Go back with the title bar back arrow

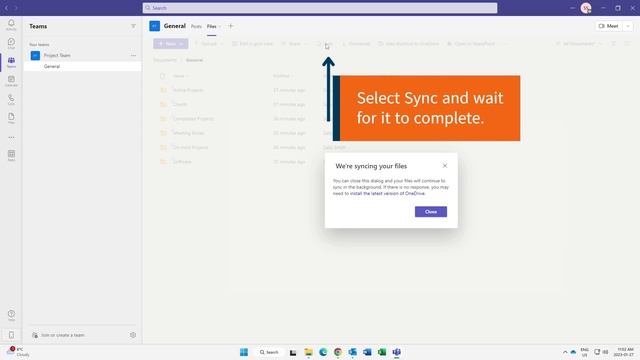(7, 8)
